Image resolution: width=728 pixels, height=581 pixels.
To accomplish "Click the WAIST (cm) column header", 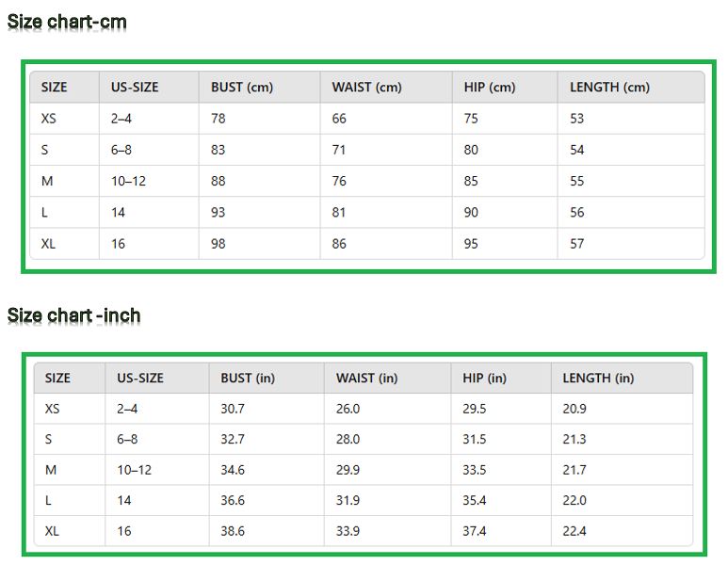I will tap(366, 88).
